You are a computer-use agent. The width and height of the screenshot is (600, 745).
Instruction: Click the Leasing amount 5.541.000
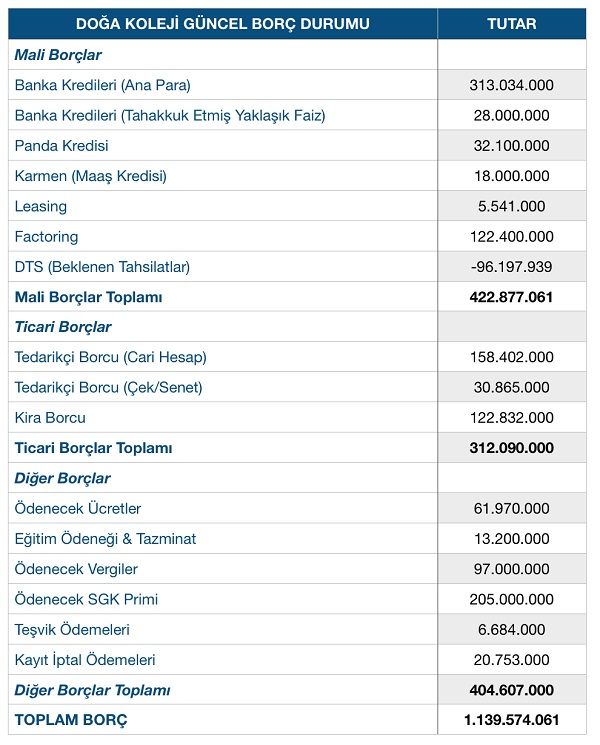tap(511, 206)
